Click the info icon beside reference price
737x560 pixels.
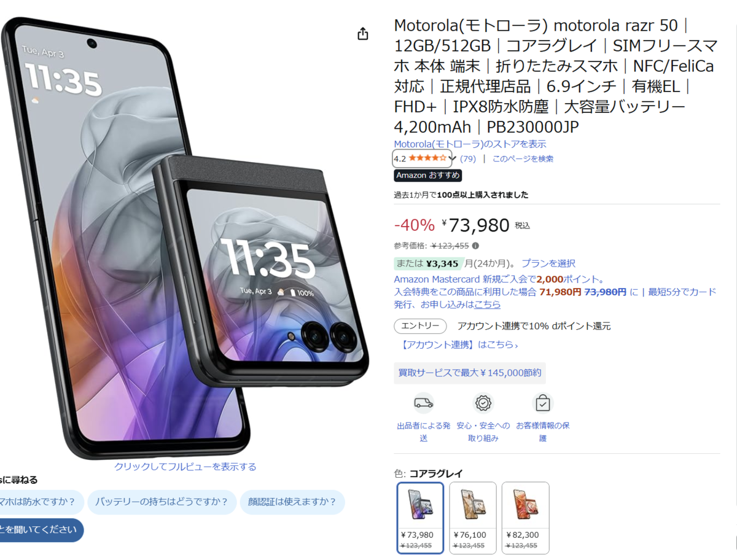pos(475,246)
